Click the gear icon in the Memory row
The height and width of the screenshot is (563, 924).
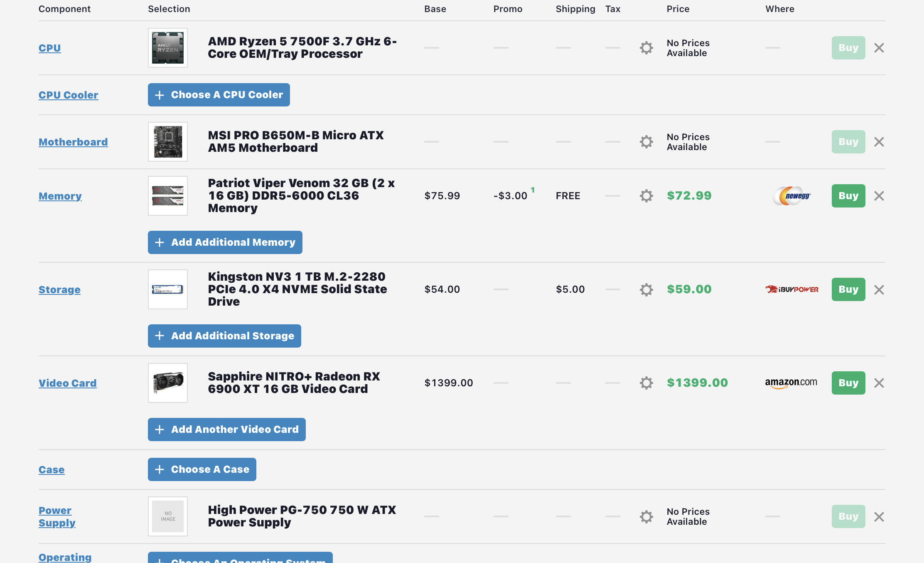tap(646, 196)
